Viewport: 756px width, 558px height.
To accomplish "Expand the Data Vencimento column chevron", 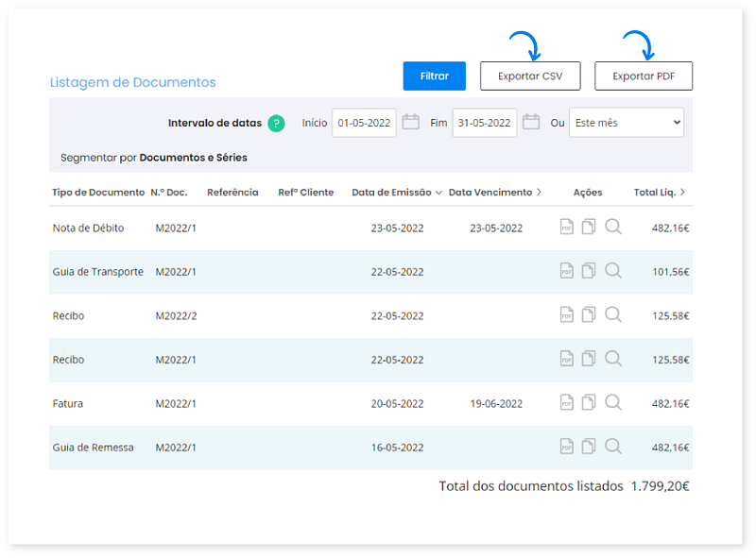I will point(539,193).
